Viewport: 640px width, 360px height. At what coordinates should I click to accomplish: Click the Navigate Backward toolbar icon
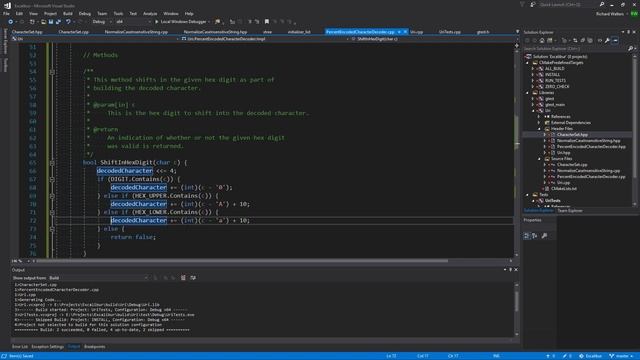[11, 22]
